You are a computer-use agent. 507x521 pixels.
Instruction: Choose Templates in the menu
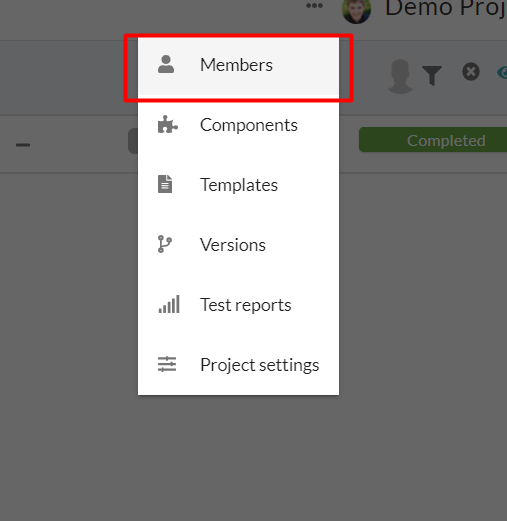pos(239,185)
